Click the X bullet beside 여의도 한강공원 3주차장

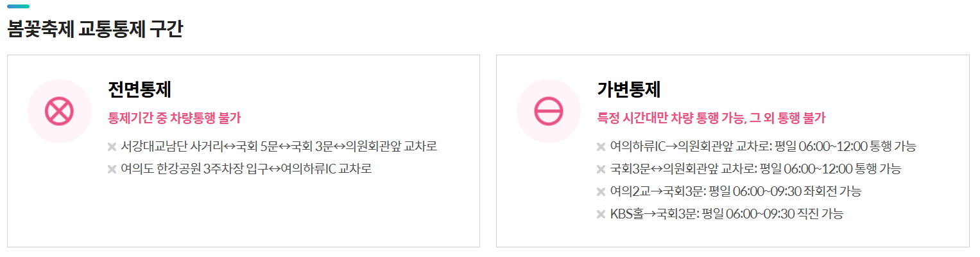click(112, 169)
